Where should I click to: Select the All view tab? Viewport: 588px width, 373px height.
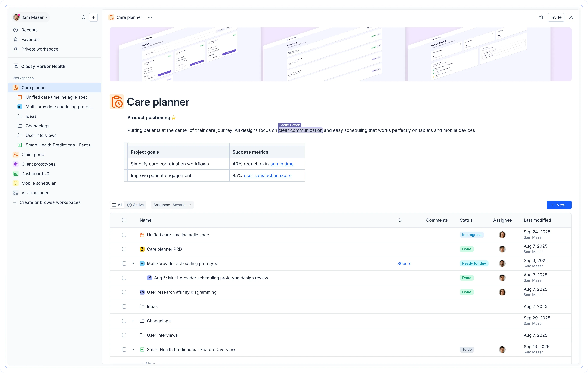[117, 205]
